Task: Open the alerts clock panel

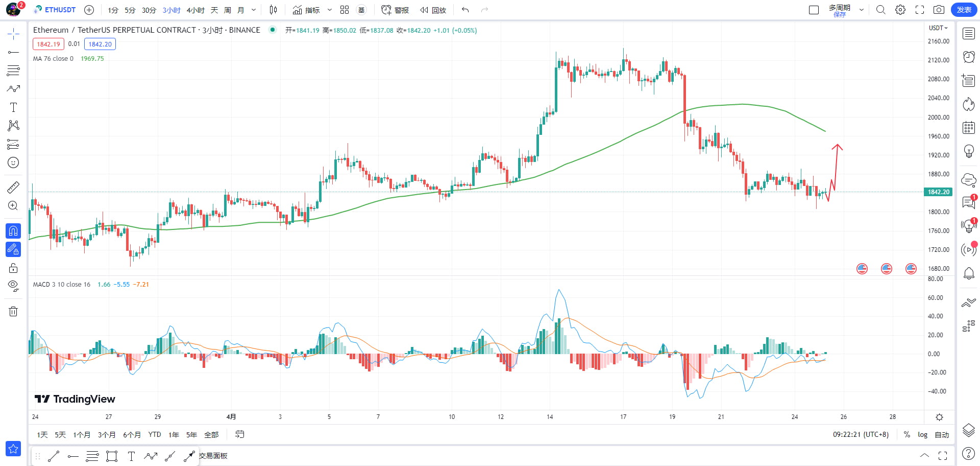Action: pos(969,57)
